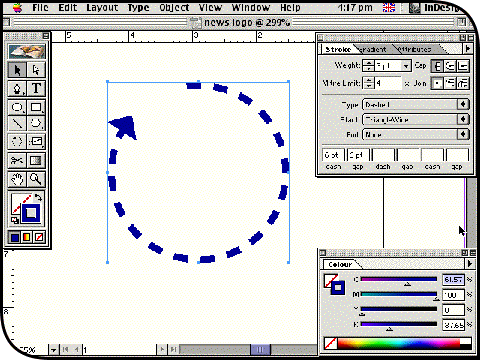
Task: Click the Black (K) slider track
Action: [399, 324]
